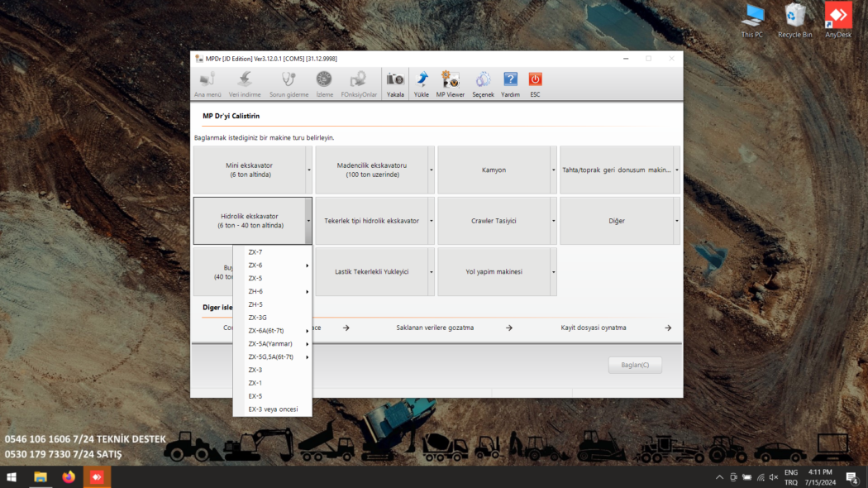Open Firefox from the taskbar

tap(68, 477)
